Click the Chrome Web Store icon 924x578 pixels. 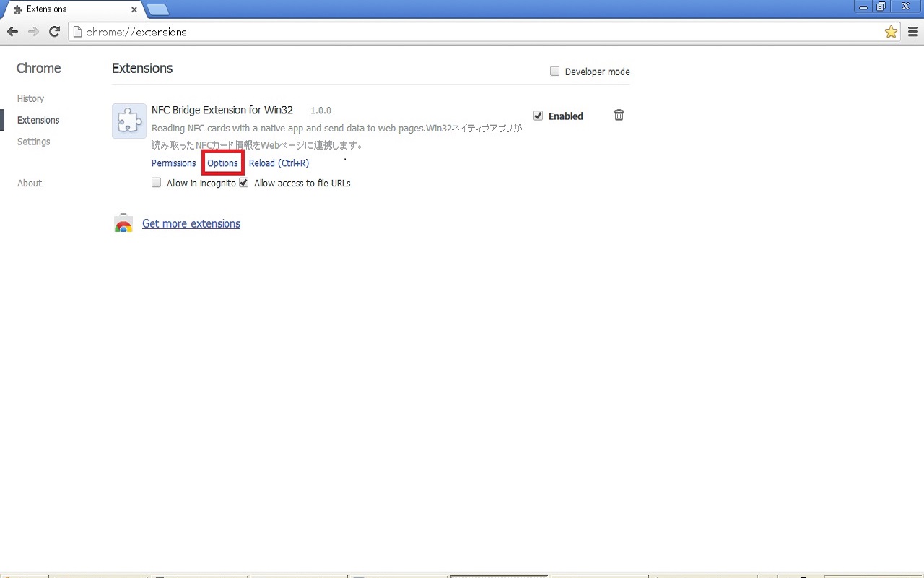123,223
